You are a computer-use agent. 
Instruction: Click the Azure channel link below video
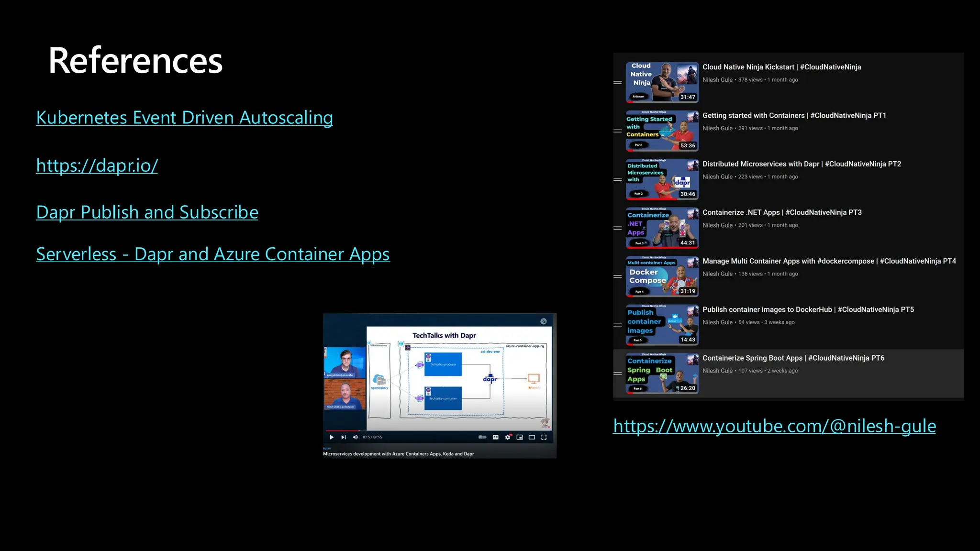(x=327, y=448)
